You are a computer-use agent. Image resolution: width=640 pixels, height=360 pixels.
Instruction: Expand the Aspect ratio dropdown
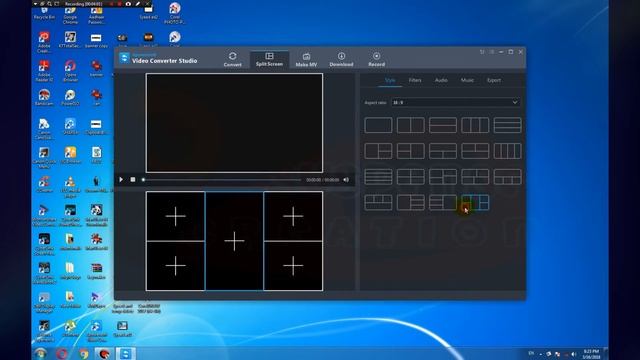click(x=456, y=102)
